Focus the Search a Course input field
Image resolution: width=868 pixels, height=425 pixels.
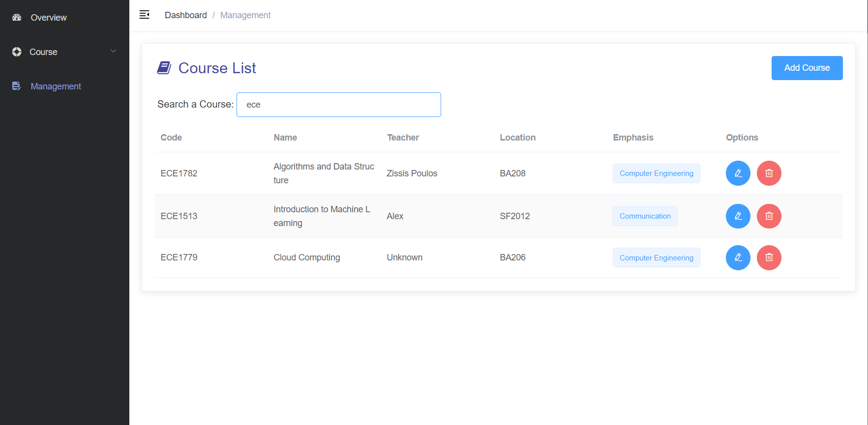click(339, 105)
